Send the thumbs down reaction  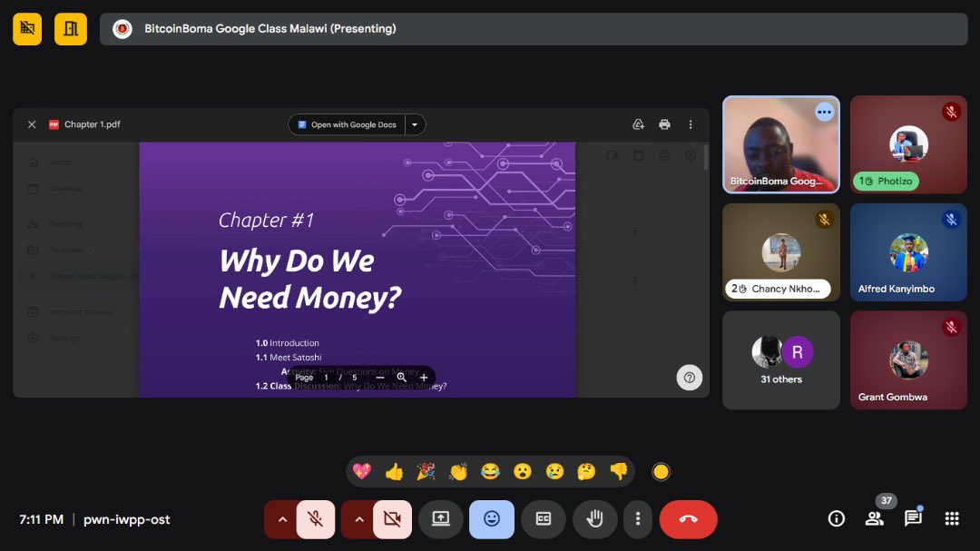[619, 471]
